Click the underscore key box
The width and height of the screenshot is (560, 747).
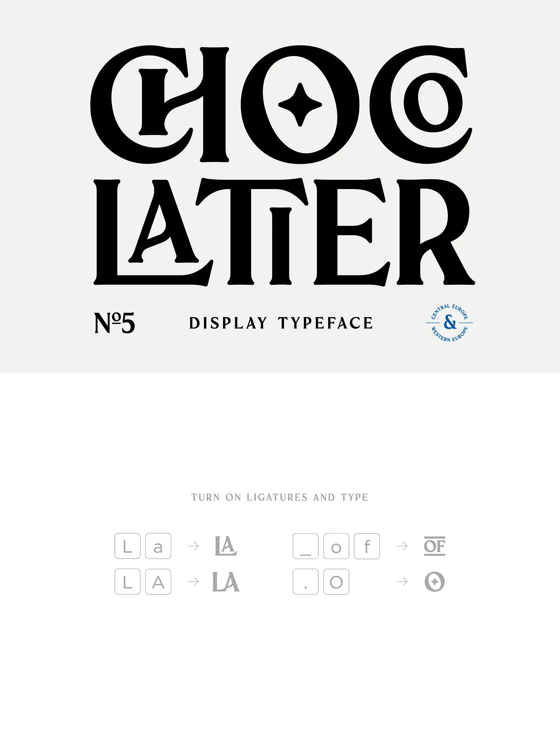click(306, 546)
